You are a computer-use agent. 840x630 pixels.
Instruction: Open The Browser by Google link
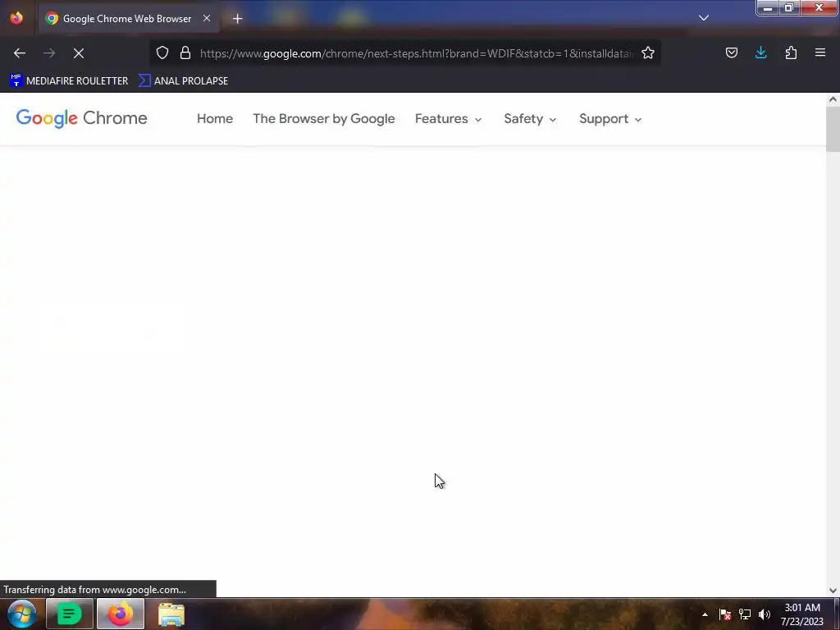click(x=323, y=119)
